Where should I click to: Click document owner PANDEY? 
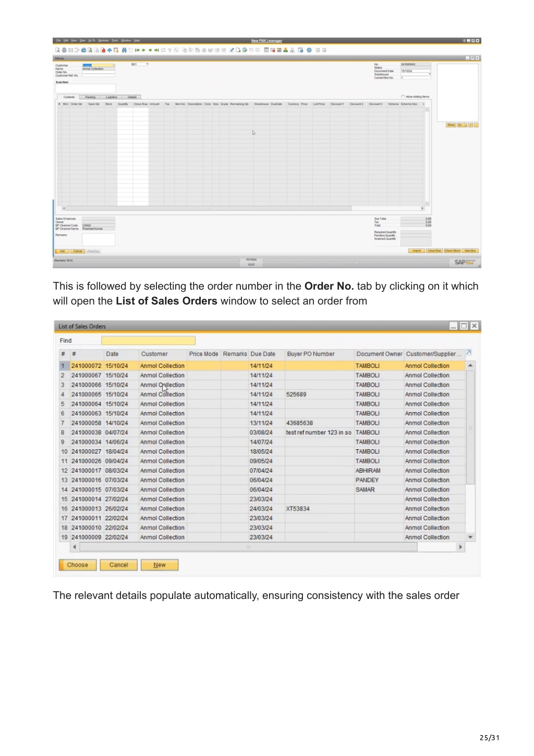[x=367, y=480]
